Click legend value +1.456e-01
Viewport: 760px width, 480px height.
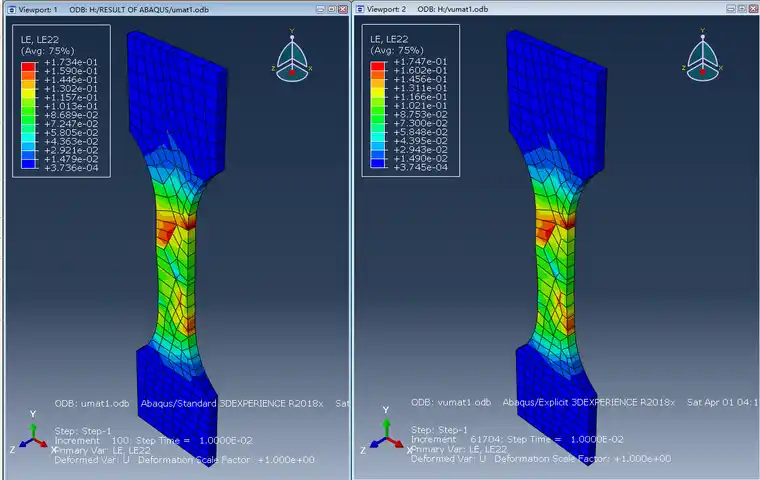420,79
